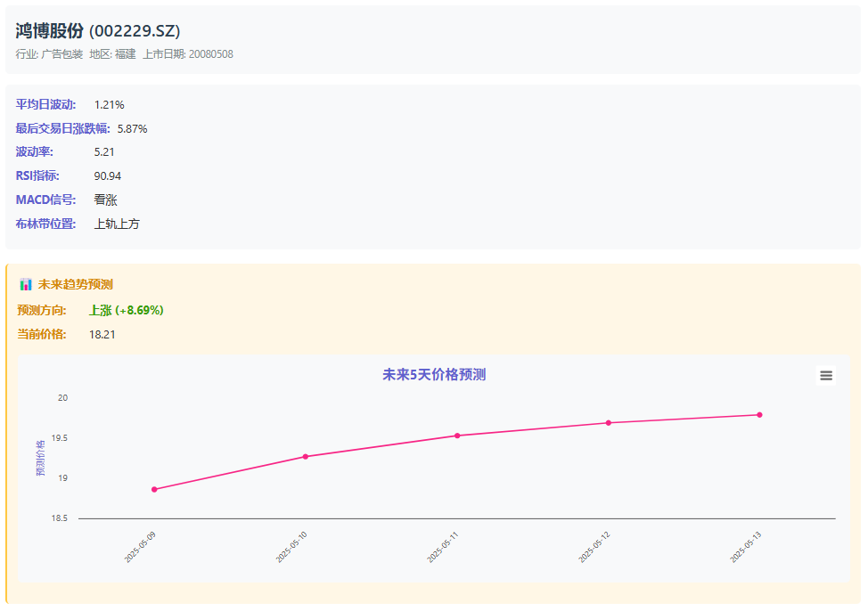The image size is (868, 611).
Task: Click the 布林带位置 label
Action: point(46,224)
